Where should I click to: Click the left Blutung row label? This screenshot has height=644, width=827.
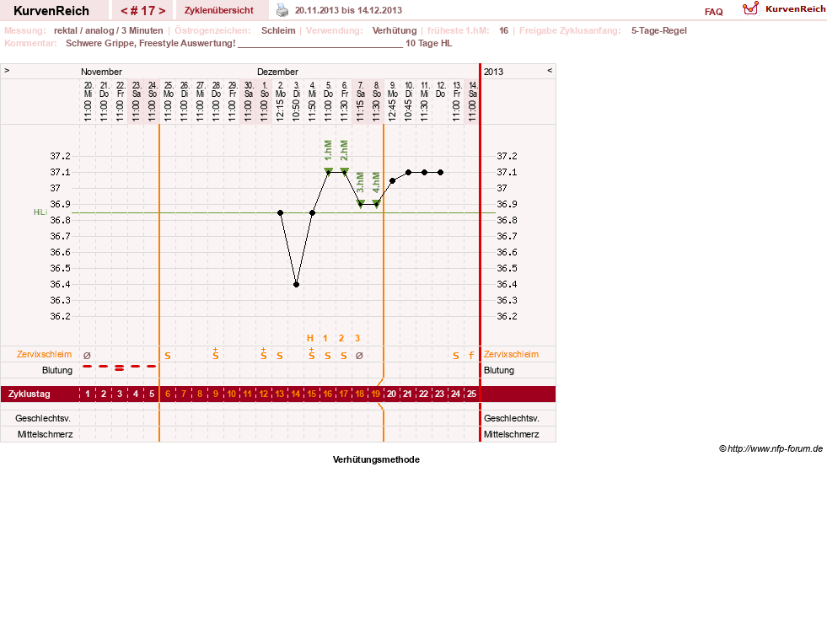[57, 370]
